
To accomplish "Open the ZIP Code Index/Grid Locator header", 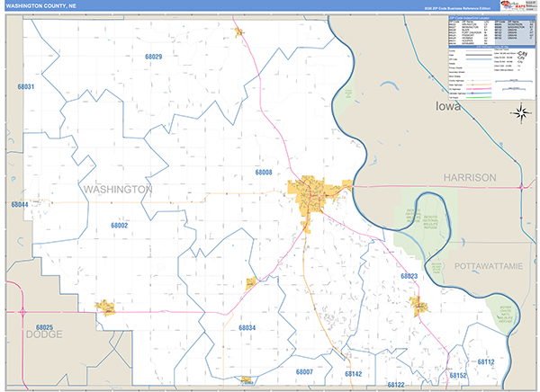I will (491, 18).
